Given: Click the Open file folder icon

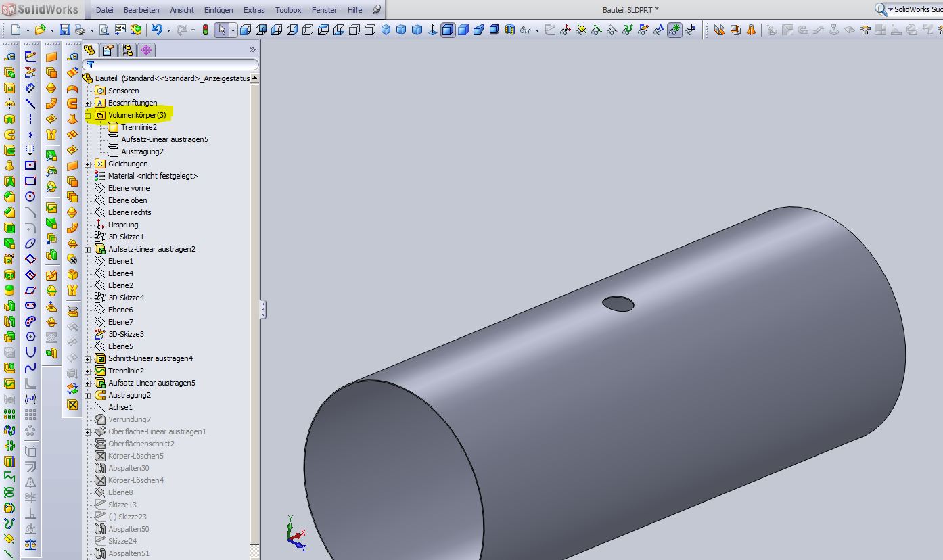Looking at the screenshot, I should (x=41, y=30).
